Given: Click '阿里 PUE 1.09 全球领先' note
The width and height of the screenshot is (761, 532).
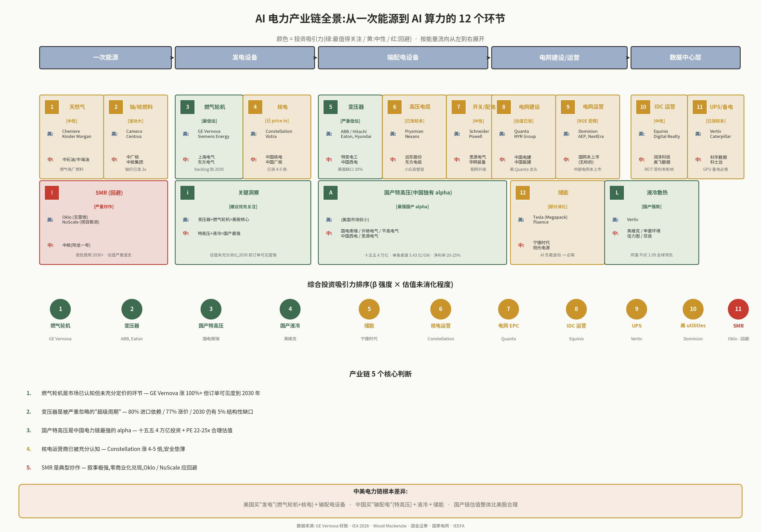Looking at the screenshot, I should point(652,255).
